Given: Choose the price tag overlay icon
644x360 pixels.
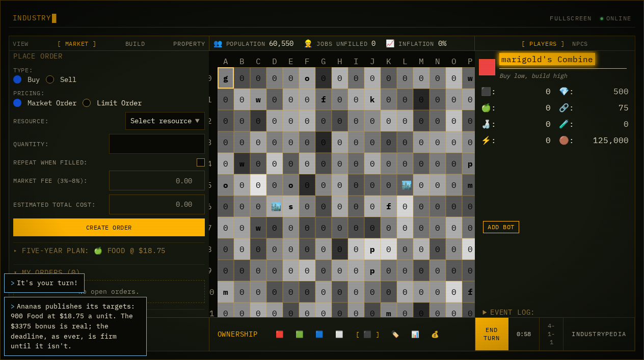Looking at the screenshot, I should 395,335.
